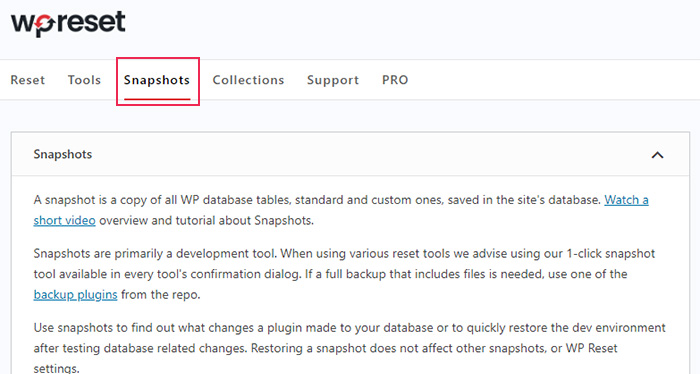This screenshot has height=374, width=700.
Task: Open the "Watch a short video" link
Action: coord(626,200)
